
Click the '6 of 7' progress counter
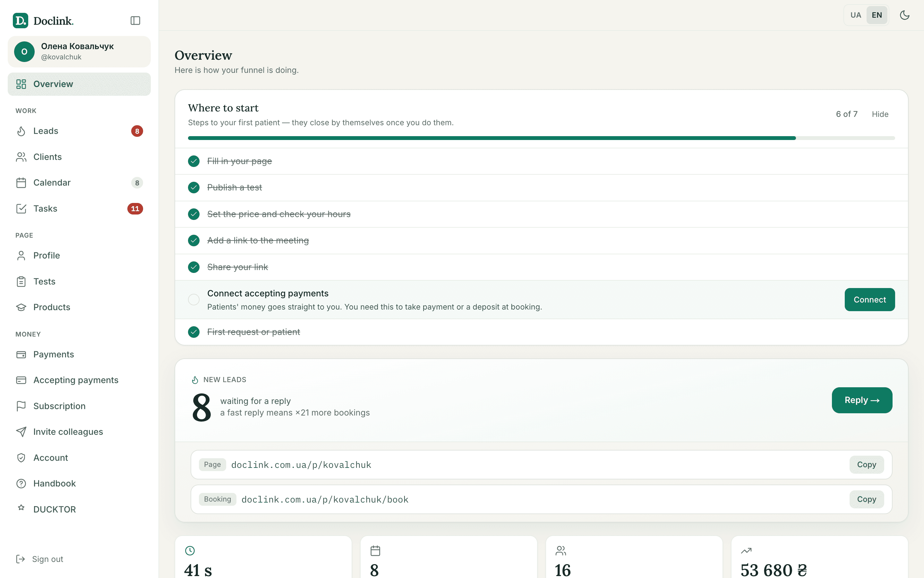coord(846,114)
